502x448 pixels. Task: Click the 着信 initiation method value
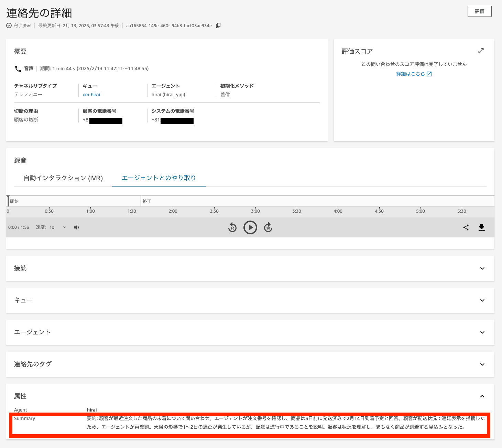[225, 95]
